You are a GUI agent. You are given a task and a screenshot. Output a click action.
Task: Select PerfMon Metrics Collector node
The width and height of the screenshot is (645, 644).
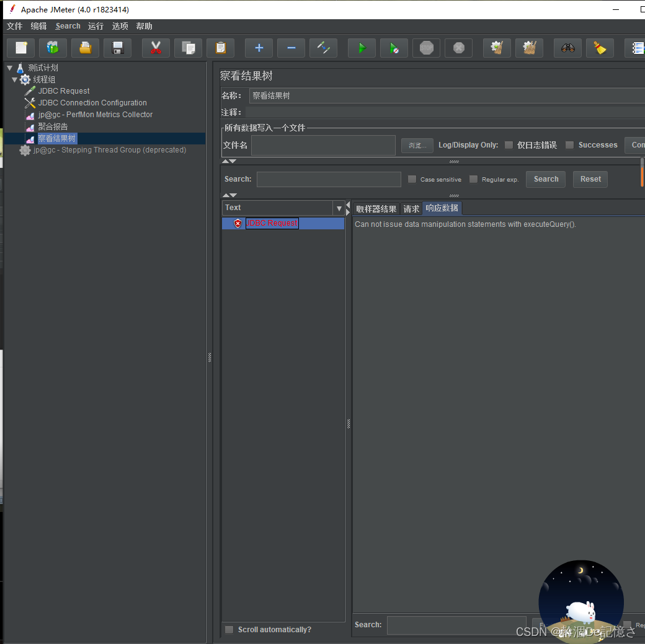pos(96,115)
